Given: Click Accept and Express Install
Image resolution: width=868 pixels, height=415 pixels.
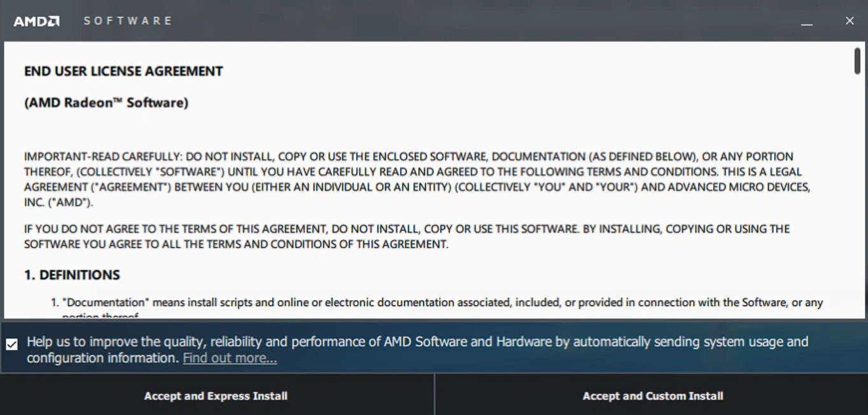Looking at the screenshot, I should click(x=216, y=396).
